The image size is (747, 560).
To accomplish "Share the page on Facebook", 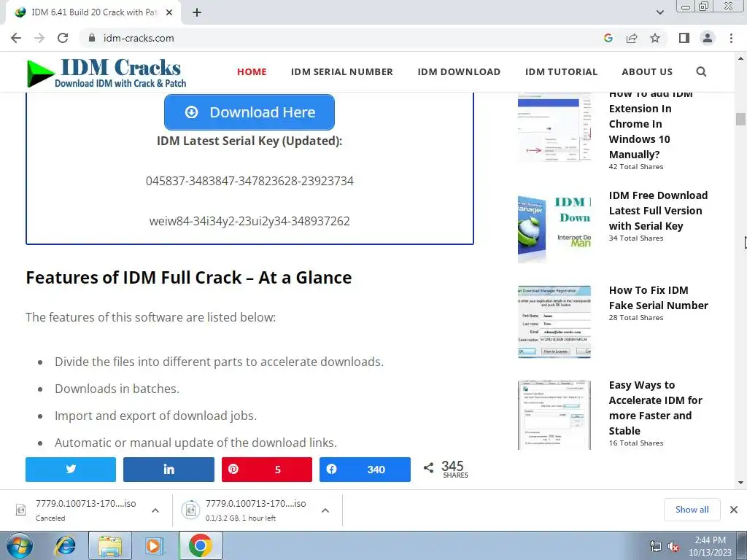I will click(365, 470).
